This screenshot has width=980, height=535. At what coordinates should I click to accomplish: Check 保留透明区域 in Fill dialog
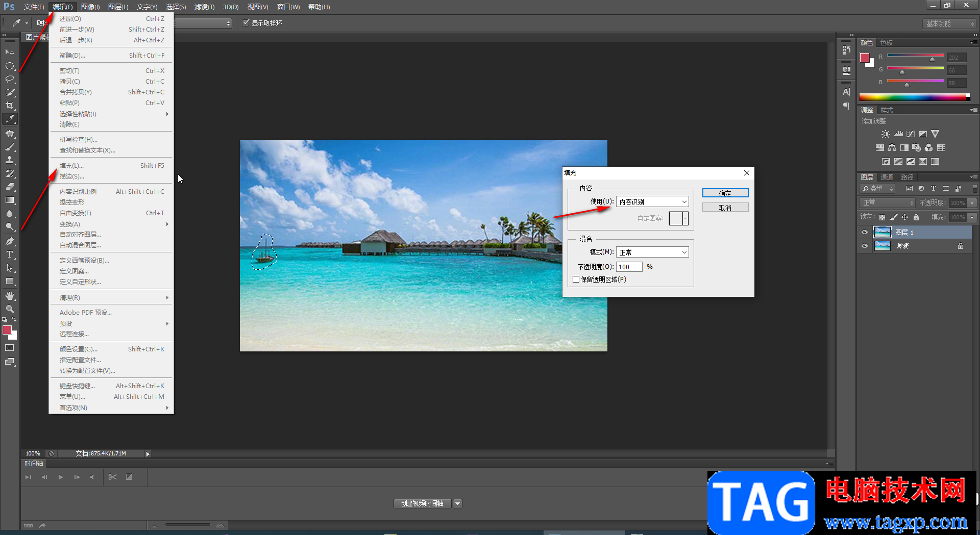pyautogui.click(x=576, y=279)
